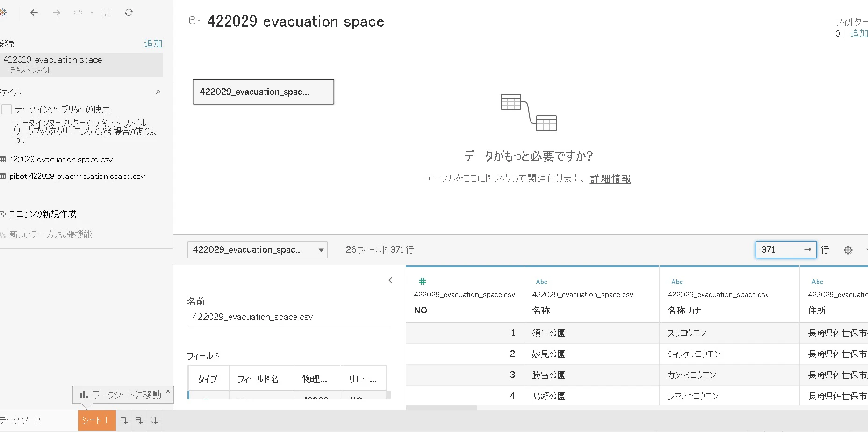Click ユニオンの新規作成 option
868x432 pixels.
(x=43, y=214)
